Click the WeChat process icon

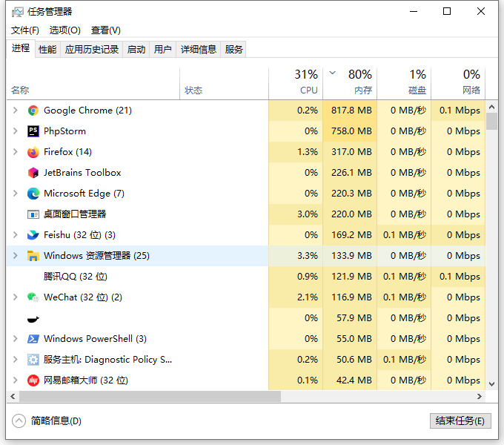click(x=33, y=297)
